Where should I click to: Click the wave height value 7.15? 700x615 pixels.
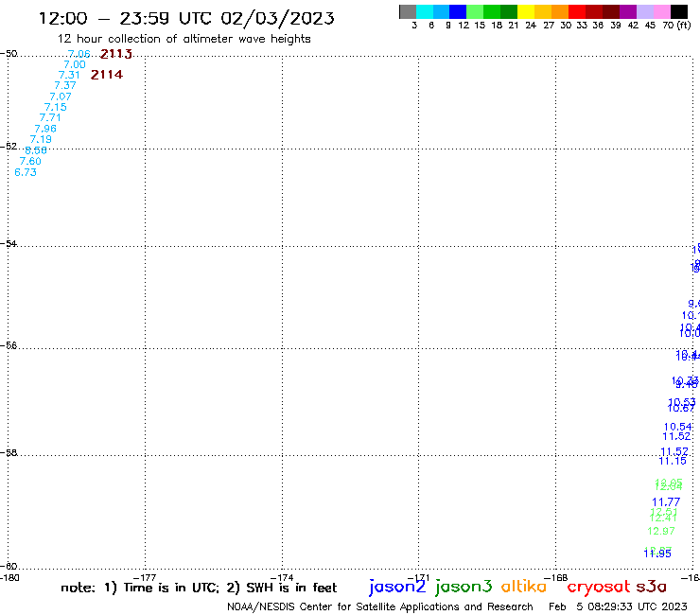pos(56,107)
